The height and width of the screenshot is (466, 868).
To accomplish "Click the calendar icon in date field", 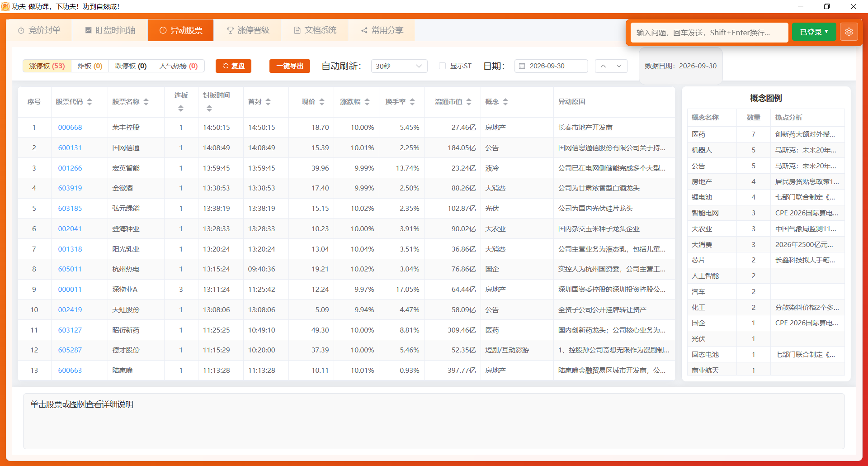I will tap(522, 66).
